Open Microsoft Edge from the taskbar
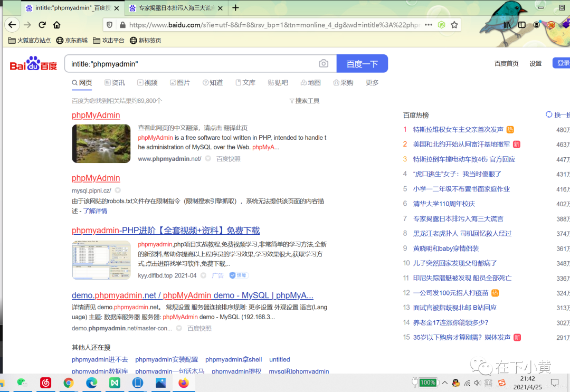This screenshot has width=570, height=392. tap(92, 383)
